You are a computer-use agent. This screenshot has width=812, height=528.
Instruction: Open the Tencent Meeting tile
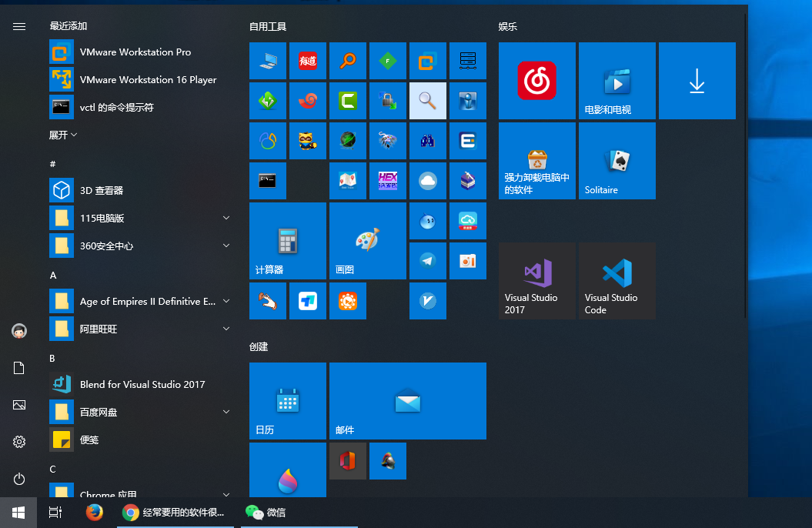[308, 301]
